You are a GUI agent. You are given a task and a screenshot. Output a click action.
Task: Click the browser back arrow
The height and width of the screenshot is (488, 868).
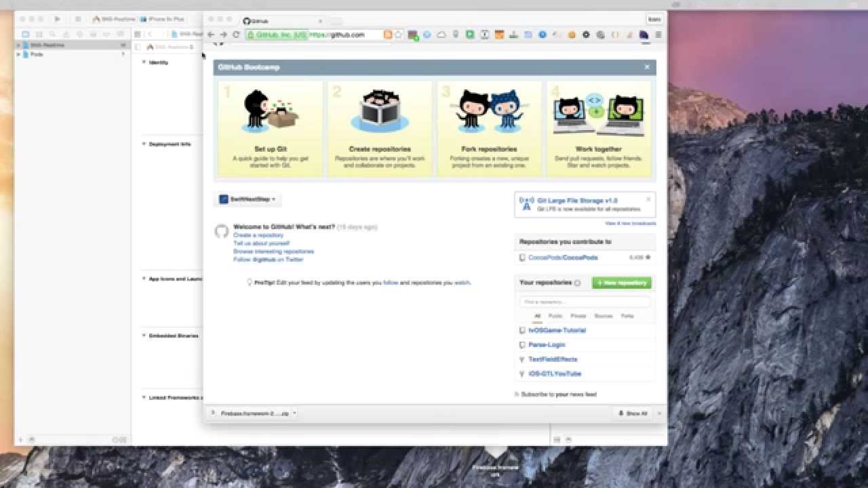tap(211, 35)
